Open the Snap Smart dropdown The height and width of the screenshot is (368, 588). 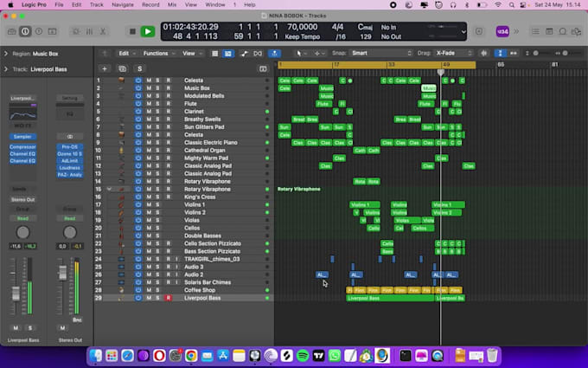380,54
